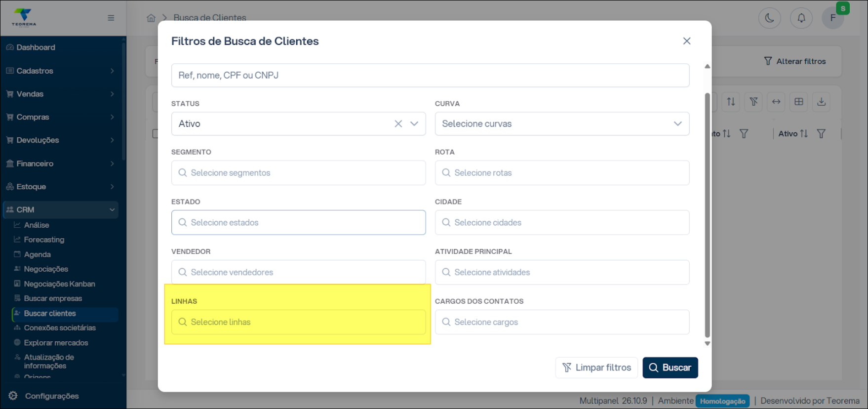Click the Selecione estados field
Viewport: 868px width, 409px height.
tap(298, 222)
